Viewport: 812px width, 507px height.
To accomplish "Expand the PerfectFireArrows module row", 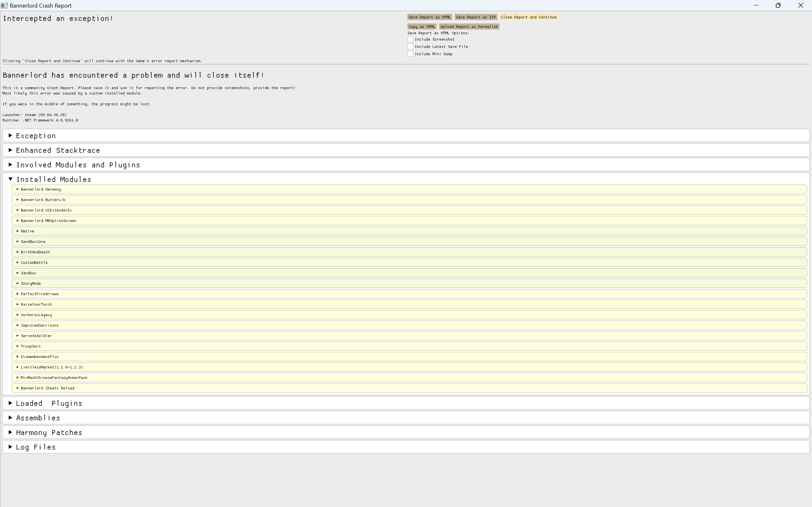I will point(409,294).
